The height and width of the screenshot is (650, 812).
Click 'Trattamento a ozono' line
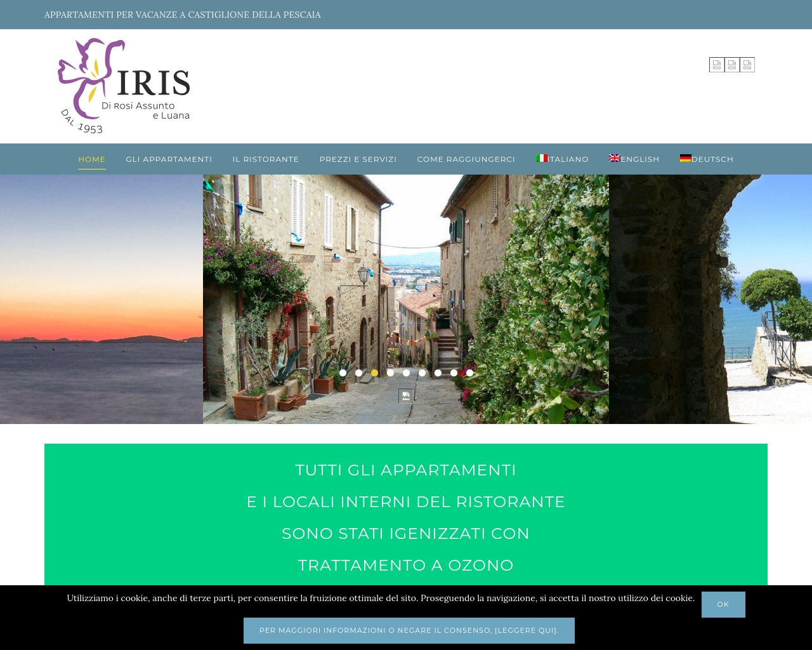pyautogui.click(x=406, y=566)
